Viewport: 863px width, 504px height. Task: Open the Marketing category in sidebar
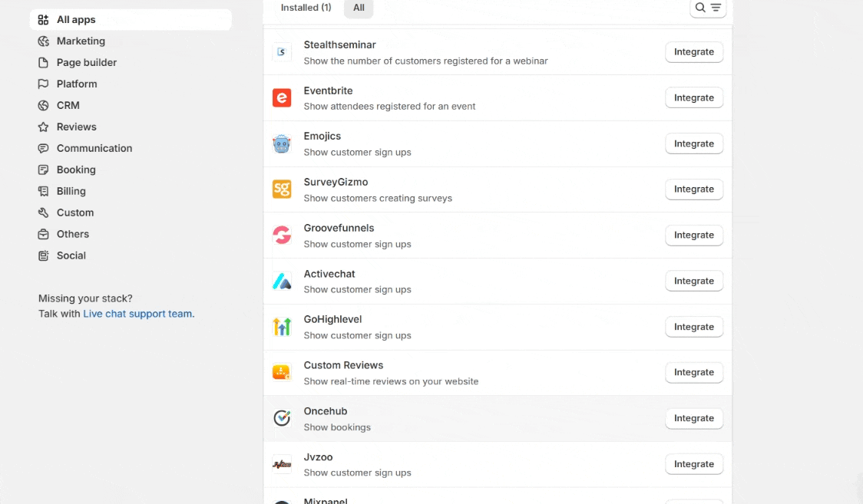point(81,41)
